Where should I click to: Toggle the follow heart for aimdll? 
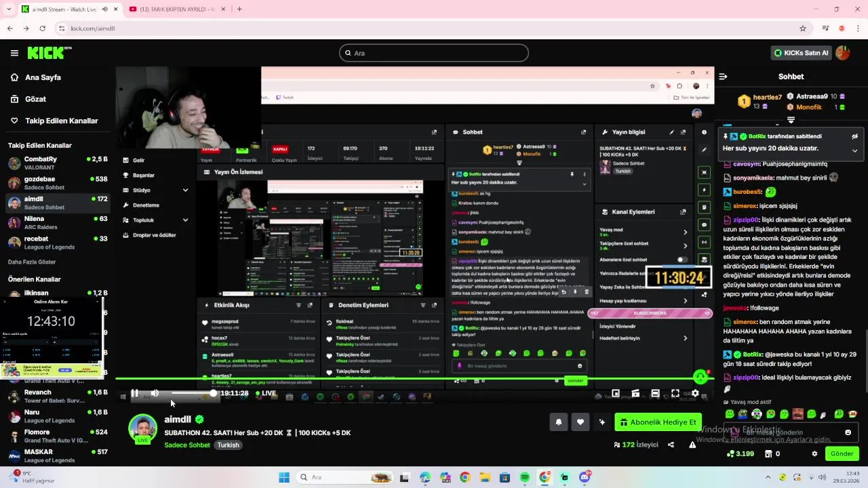[580, 422]
